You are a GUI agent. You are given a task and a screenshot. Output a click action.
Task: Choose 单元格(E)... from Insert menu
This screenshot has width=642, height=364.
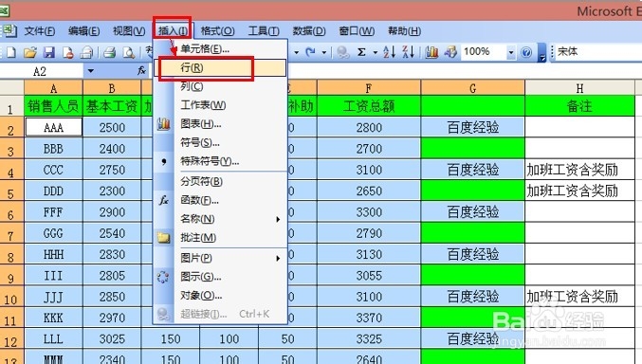[220, 49]
